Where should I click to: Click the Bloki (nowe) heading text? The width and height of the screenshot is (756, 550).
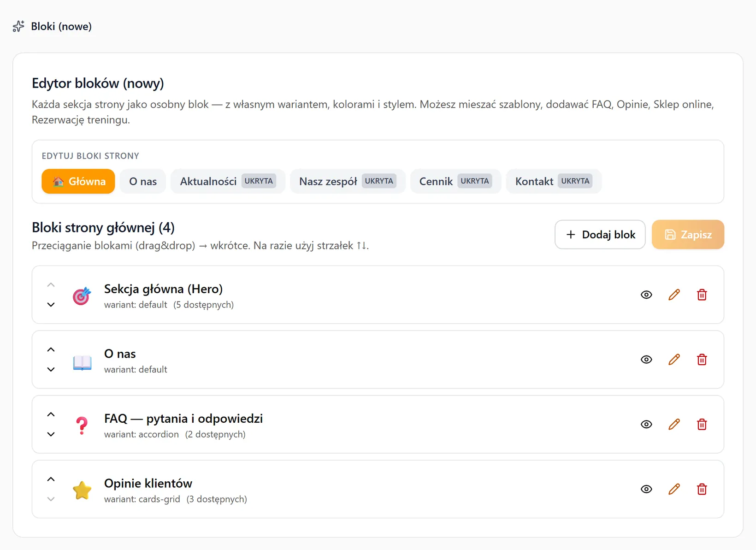click(61, 27)
